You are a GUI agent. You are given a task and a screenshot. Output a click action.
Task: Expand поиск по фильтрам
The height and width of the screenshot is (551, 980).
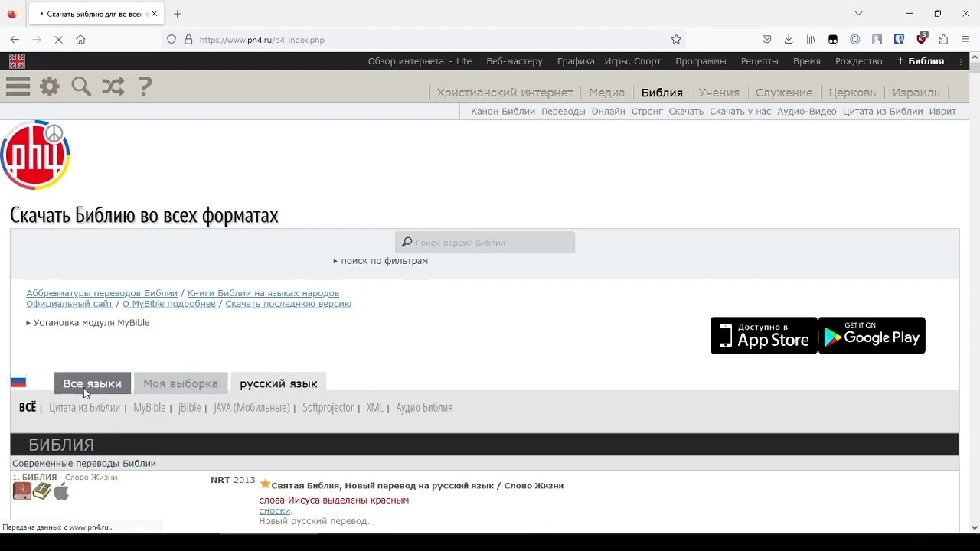pyautogui.click(x=381, y=261)
